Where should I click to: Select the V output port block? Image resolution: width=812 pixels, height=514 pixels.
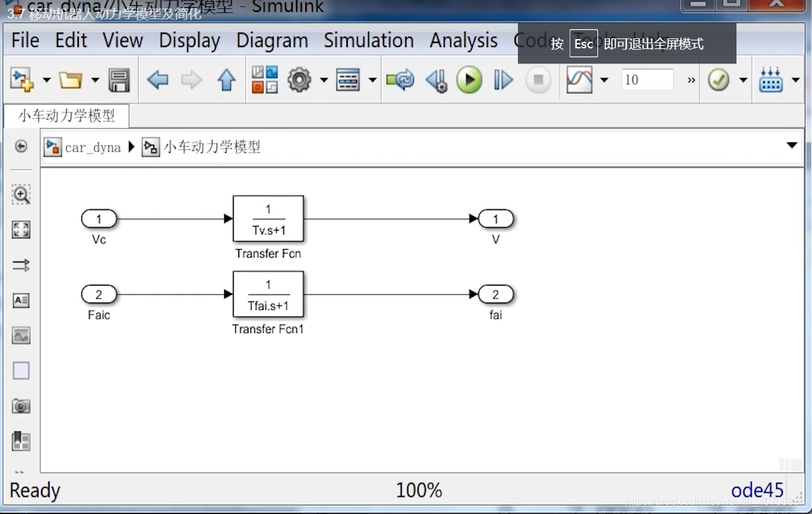pyautogui.click(x=495, y=219)
